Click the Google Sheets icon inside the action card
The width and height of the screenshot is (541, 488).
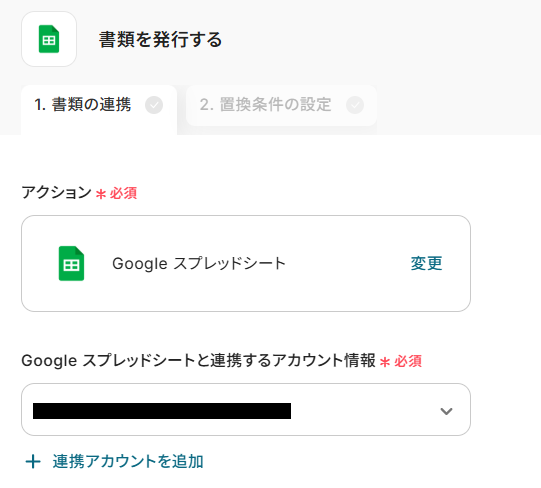pos(71,263)
